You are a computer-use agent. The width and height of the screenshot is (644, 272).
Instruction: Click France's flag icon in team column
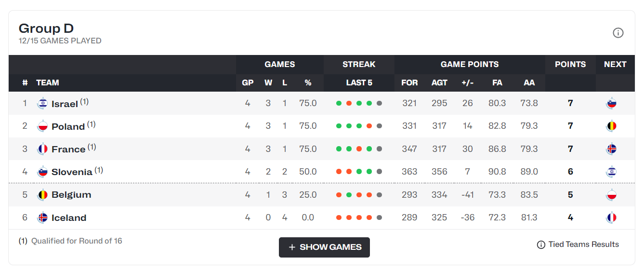pos(43,149)
